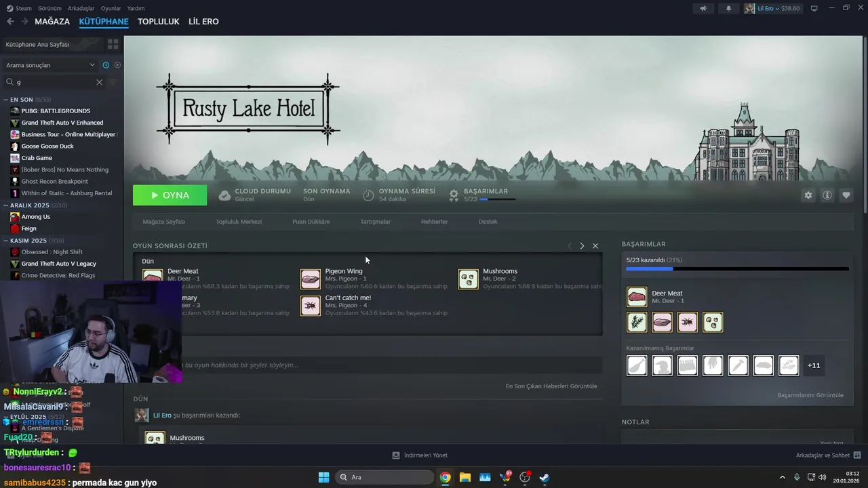
Task: Go to KÜTÜPHANE tab
Action: 104,22
